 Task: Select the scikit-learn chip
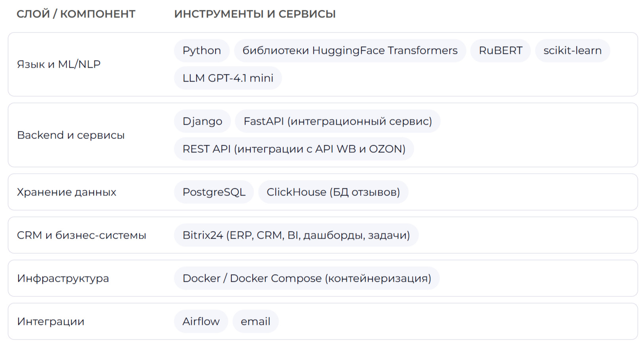click(572, 51)
